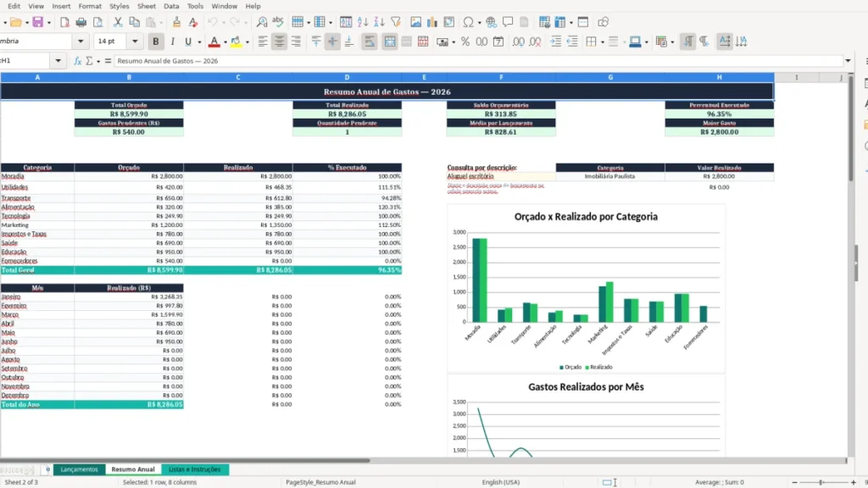Apply yellow background color swatch
This screenshot has width=868, height=488.
236,42
